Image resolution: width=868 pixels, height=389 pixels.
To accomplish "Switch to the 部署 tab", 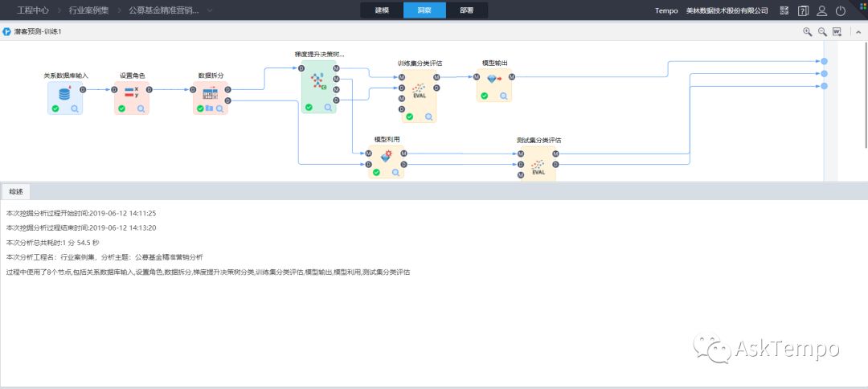I will coord(467,10).
